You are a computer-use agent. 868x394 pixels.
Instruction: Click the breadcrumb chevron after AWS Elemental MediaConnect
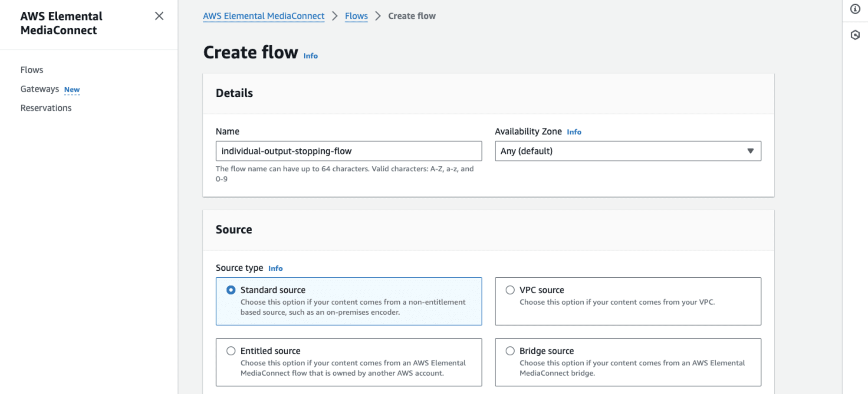(335, 16)
